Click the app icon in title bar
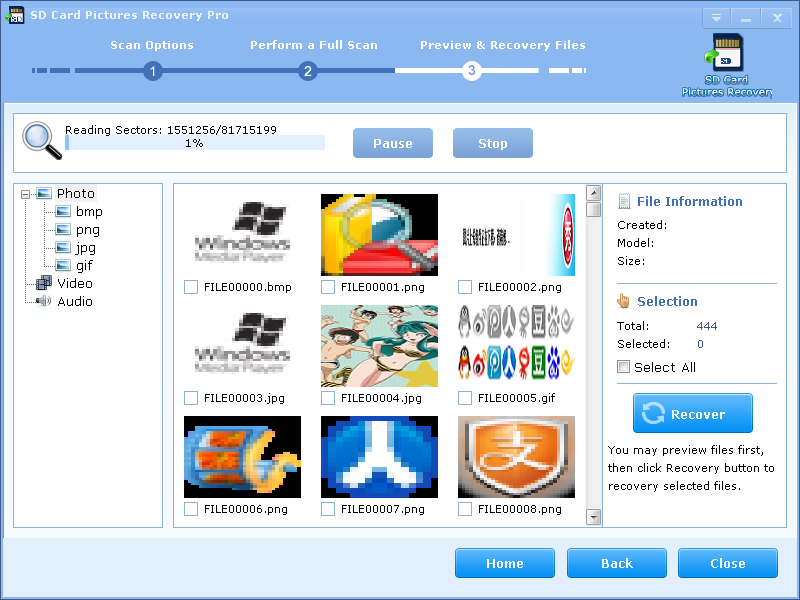Image resolution: width=800 pixels, height=600 pixels. (x=15, y=15)
